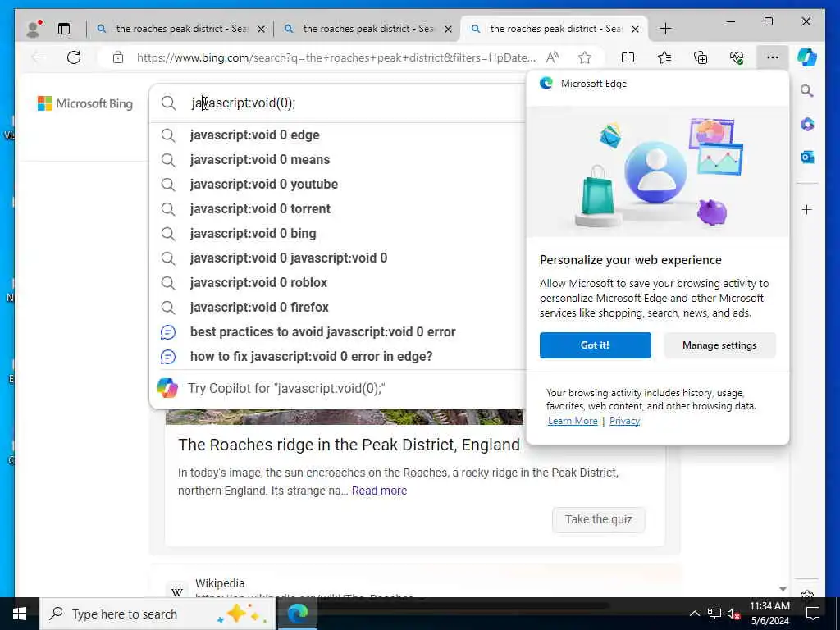Open The Roaches ridge in the Peak District heading

pyautogui.click(x=349, y=445)
